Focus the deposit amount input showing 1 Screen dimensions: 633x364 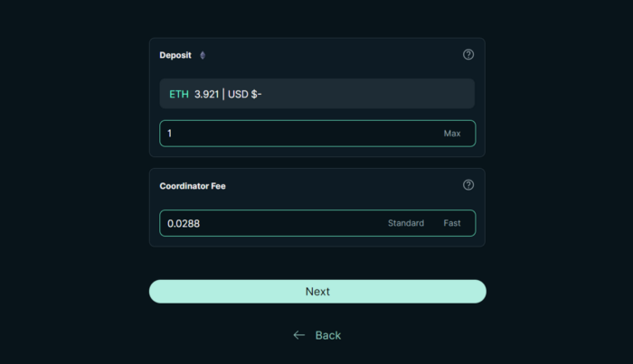(298, 134)
